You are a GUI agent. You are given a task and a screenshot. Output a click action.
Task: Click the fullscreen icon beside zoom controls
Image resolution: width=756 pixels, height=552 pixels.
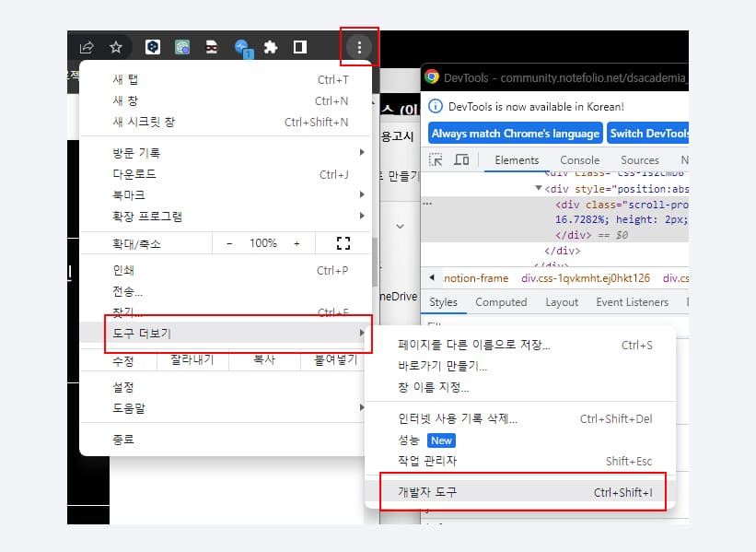point(343,242)
